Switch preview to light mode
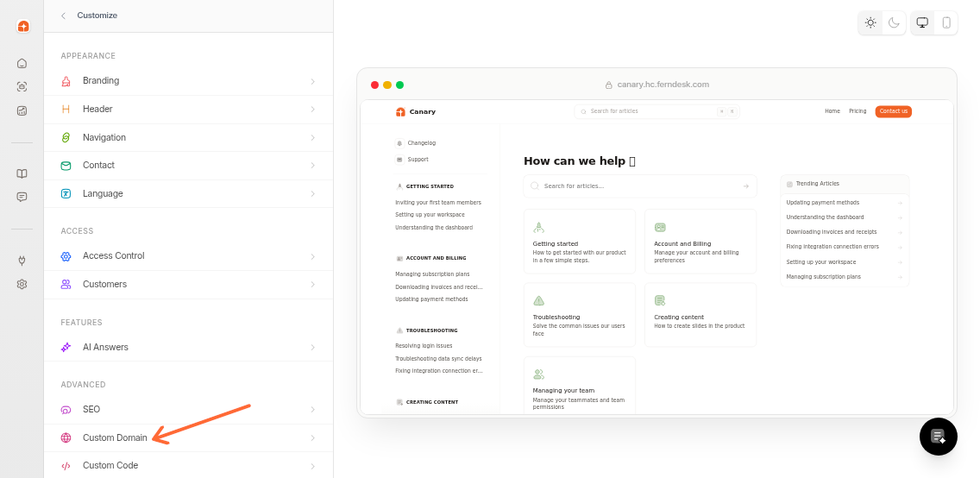The height and width of the screenshot is (478, 980). point(870,22)
